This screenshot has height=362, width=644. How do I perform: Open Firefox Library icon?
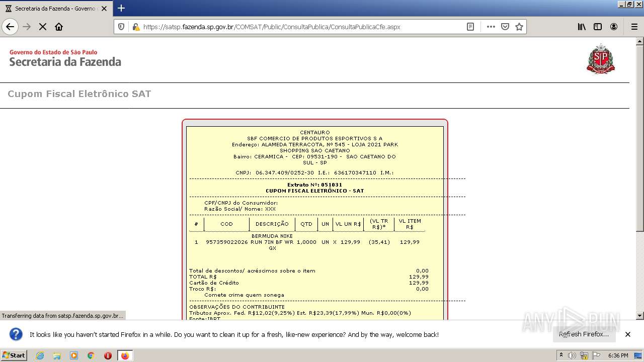[x=582, y=27]
